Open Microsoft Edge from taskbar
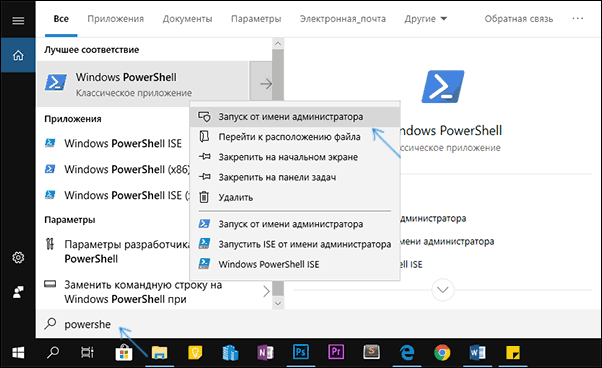 pyautogui.click(x=407, y=353)
